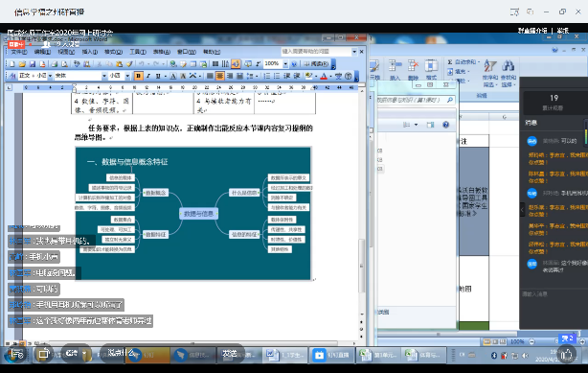588x373 pixels.
Task: Open the 插入 (Insert) menu
Action: click(x=90, y=52)
